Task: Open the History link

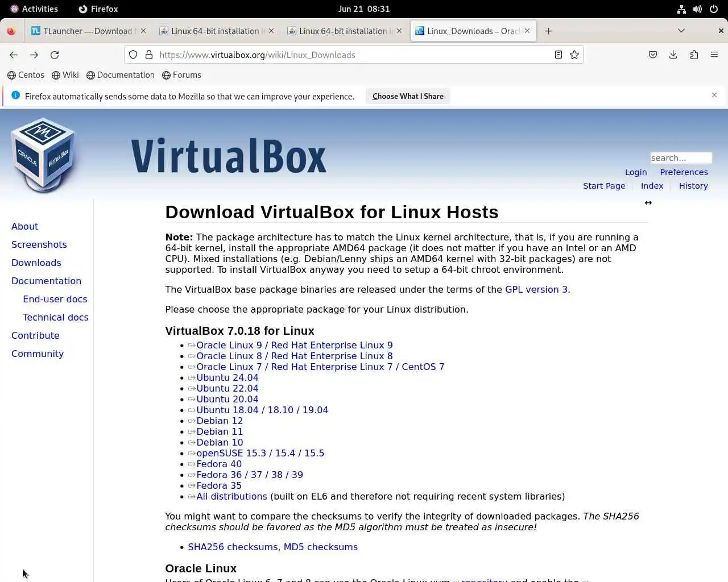Action: (693, 186)
